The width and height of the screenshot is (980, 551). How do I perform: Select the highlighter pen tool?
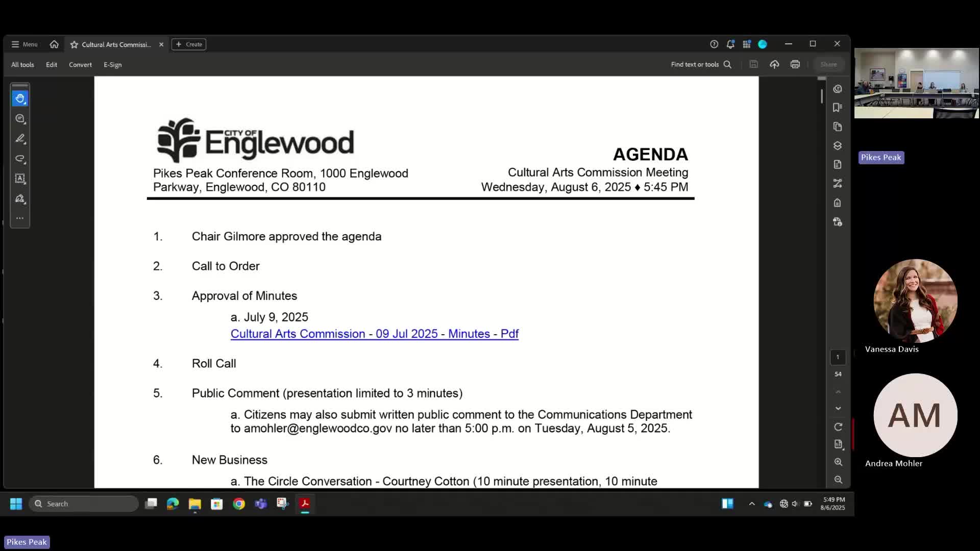click(x=20, y=139)
